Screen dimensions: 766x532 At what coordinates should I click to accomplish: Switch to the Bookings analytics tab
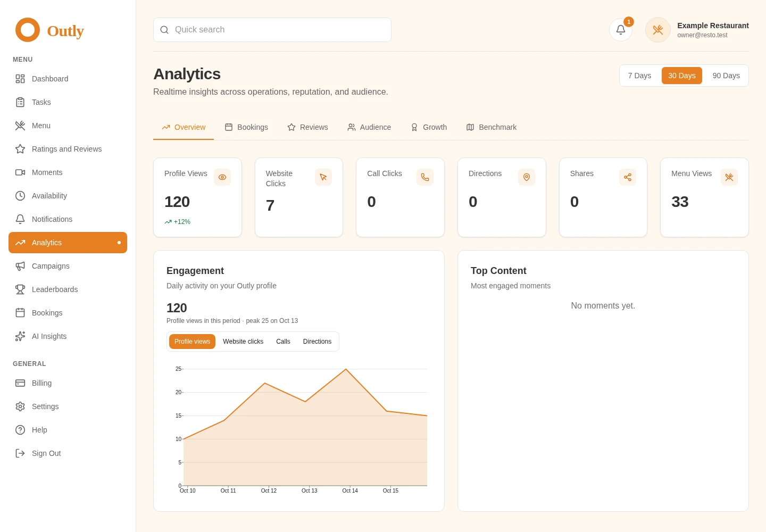pyautogui.click(x=246, y=127)
